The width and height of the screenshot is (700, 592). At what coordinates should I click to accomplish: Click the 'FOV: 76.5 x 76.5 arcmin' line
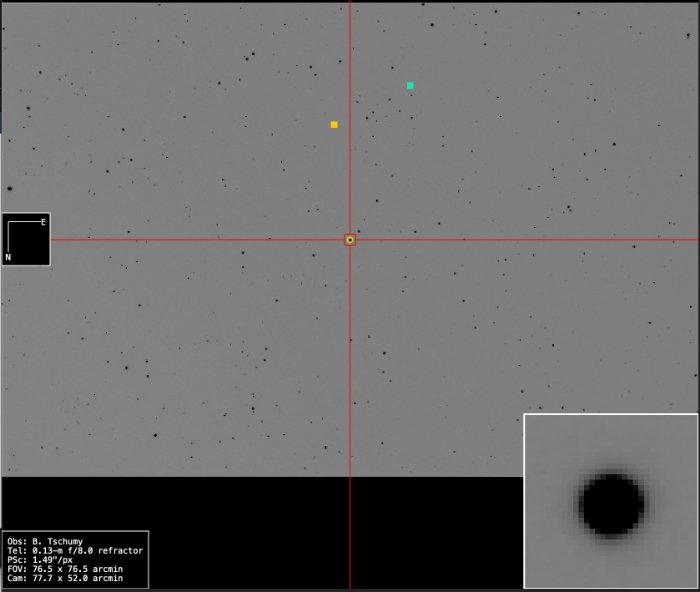[69, 570]
